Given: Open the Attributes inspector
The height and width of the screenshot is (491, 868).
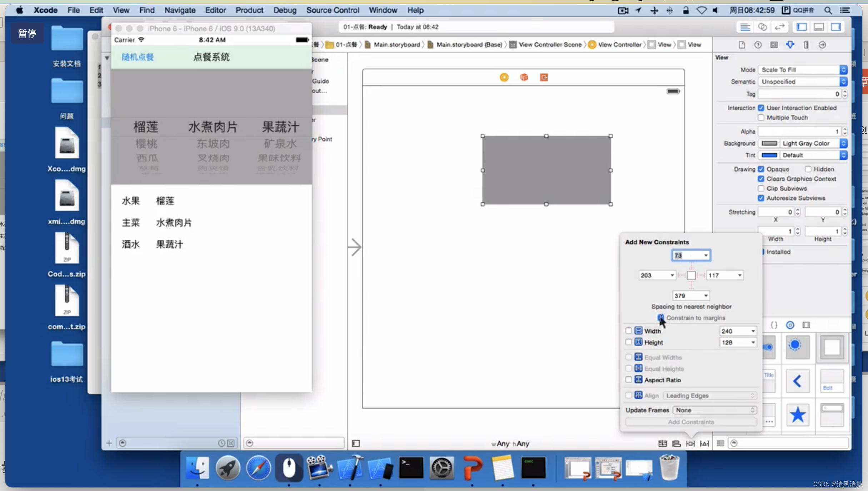Looking at the screenshot, I should point(790,45).
